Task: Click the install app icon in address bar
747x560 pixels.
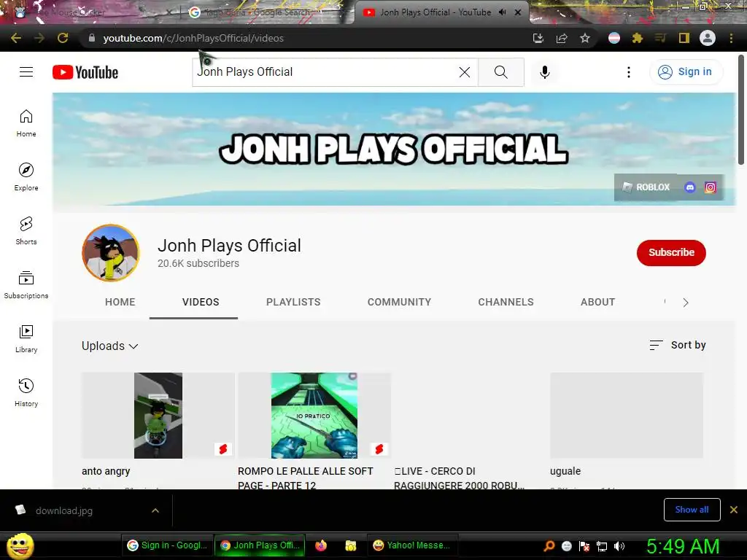Action: tap(538, 38)
